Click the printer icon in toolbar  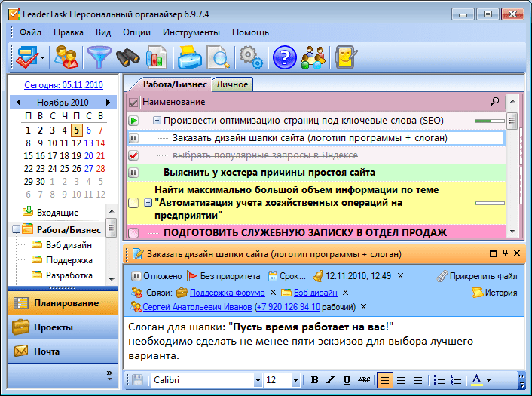click(x=190, y=57)
